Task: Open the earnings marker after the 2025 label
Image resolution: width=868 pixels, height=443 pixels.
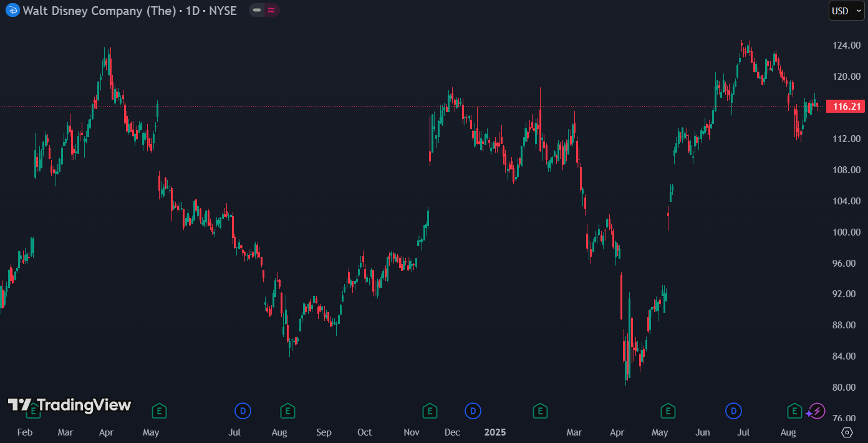Action: tap(540, 411)
